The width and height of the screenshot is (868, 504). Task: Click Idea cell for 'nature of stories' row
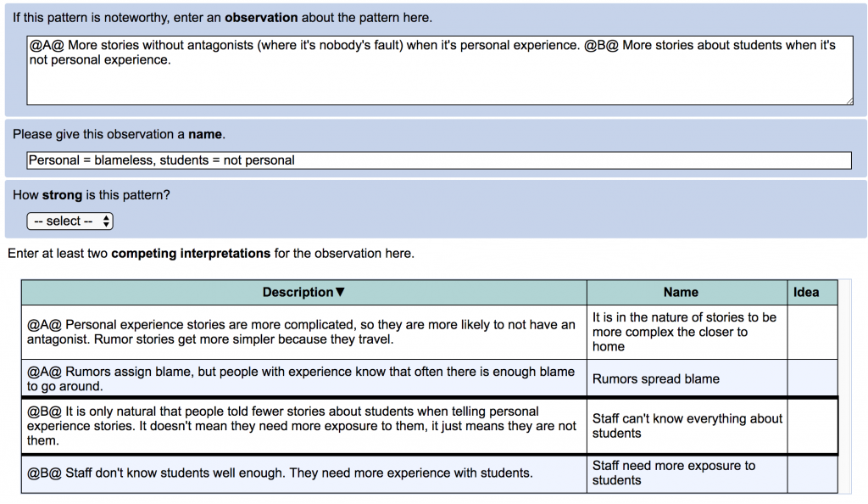coord(811,332)
